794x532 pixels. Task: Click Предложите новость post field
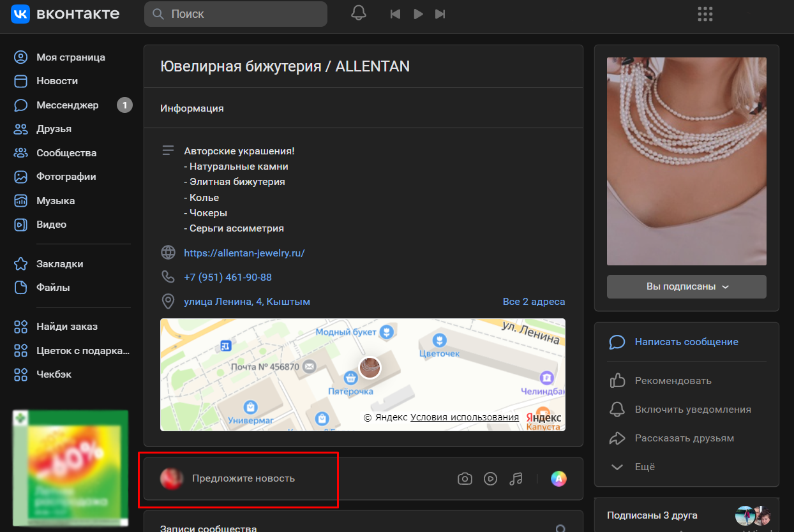pos(243,478)
